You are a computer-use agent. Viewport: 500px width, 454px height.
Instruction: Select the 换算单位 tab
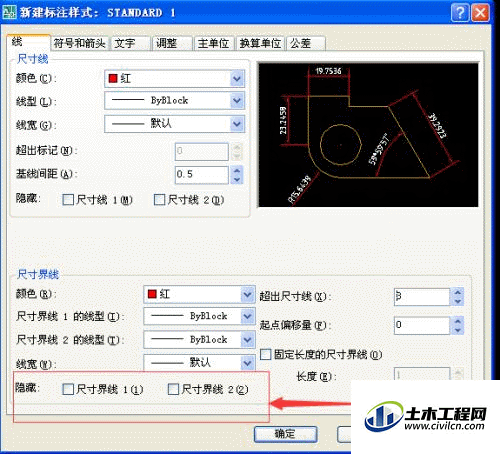pos(260,43)
